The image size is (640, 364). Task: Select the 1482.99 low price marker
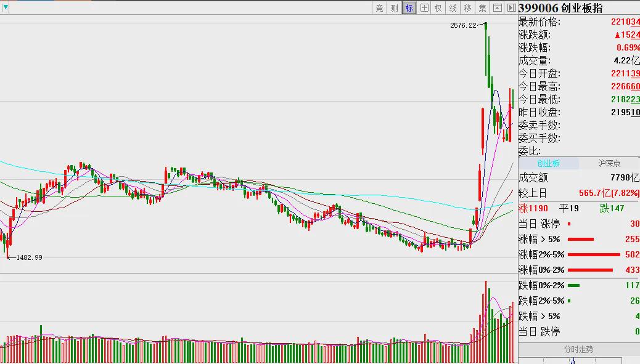29,257
